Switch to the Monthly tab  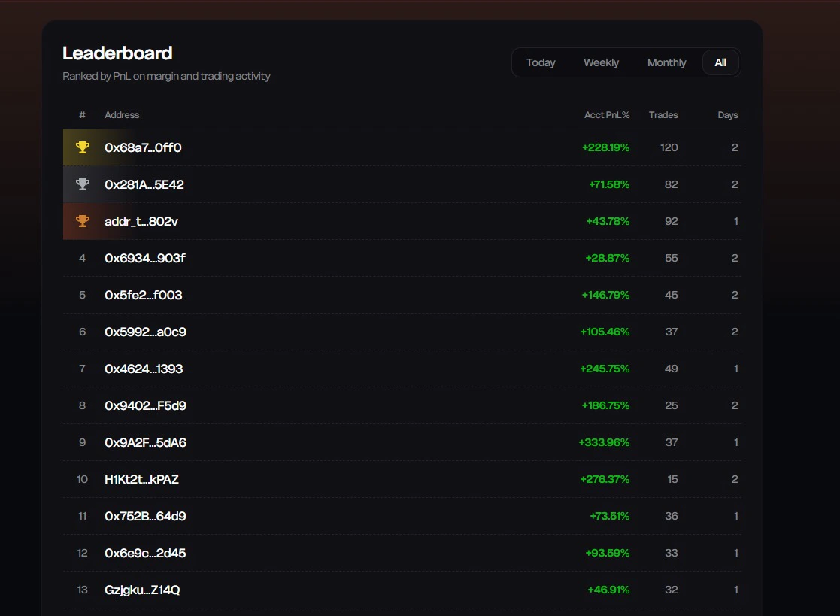pyautogui.click(x=666, y=62)
